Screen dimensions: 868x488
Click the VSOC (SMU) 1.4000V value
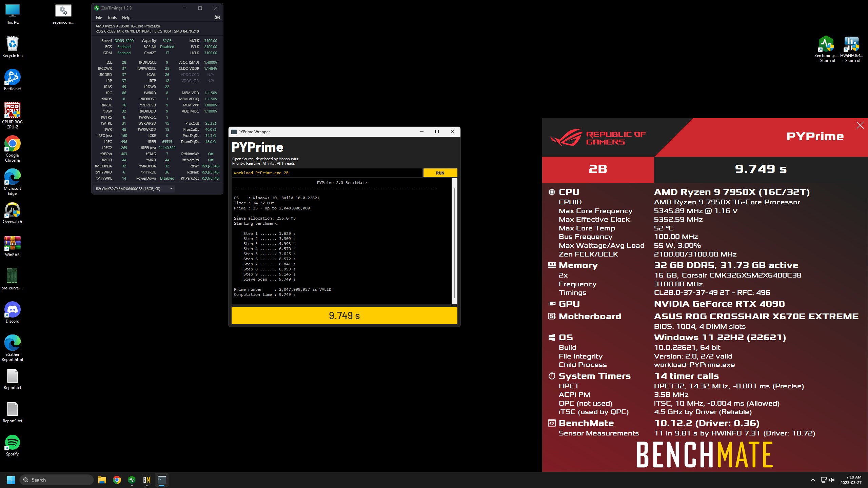pos(211,62)
